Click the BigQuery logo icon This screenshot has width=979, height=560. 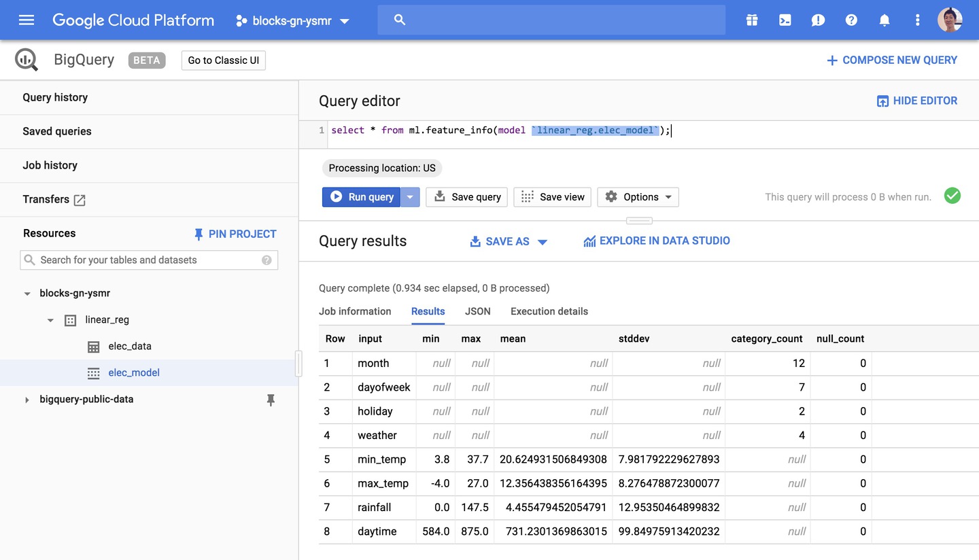point(27,60)
